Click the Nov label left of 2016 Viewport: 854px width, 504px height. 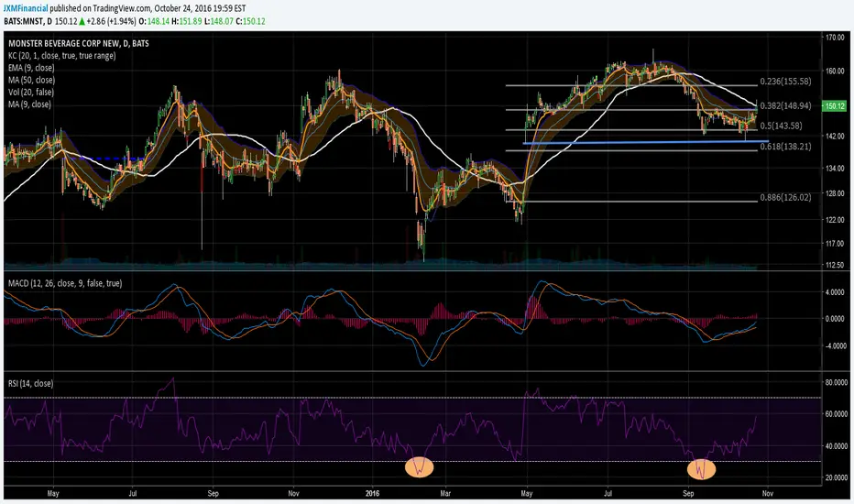[x=293, y=494]
